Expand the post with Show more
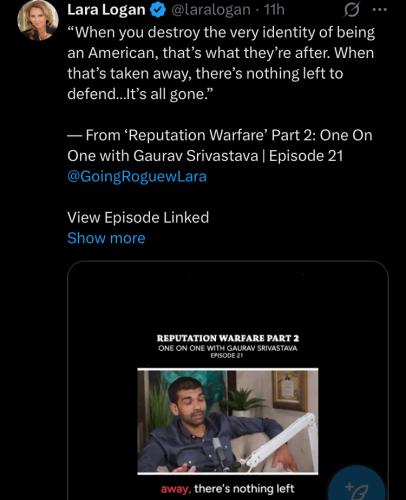This screenshot has height=500, width=406. pyautogui.click(x=106, y=238)
